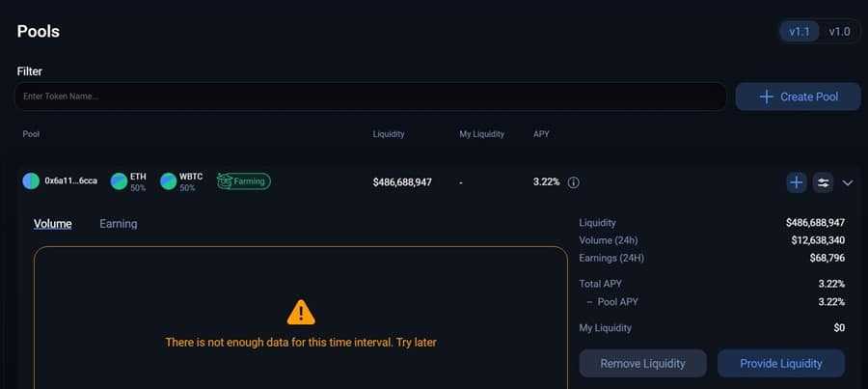Click the WBTC token icon
The image size is (868, 389).
(x=169, y=181)
